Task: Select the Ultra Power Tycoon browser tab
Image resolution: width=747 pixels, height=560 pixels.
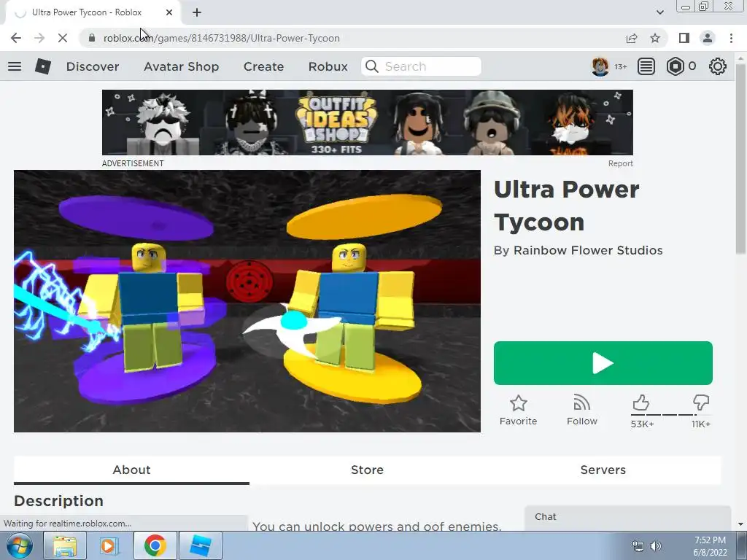Action: click(93, 12)
